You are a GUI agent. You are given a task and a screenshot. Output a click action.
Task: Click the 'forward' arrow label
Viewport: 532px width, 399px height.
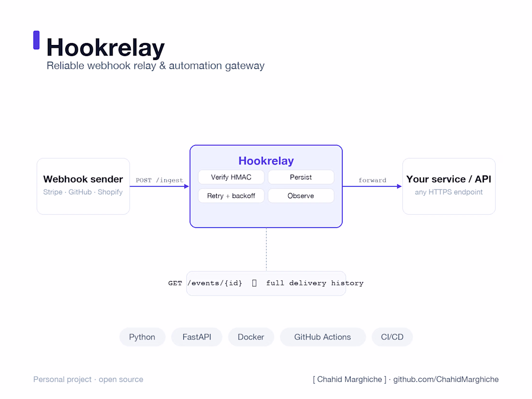pyautogui.click(x=372, y=180)
